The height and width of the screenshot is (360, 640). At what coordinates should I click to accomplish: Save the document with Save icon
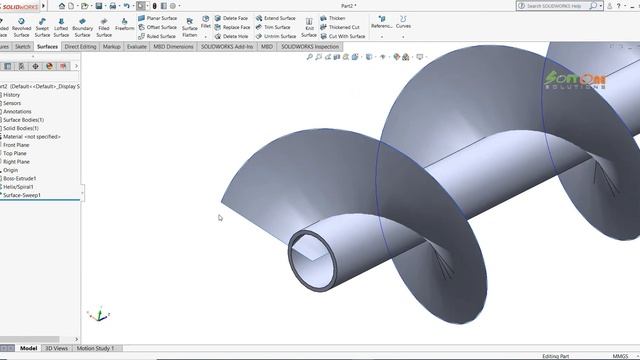coord(98,6)
